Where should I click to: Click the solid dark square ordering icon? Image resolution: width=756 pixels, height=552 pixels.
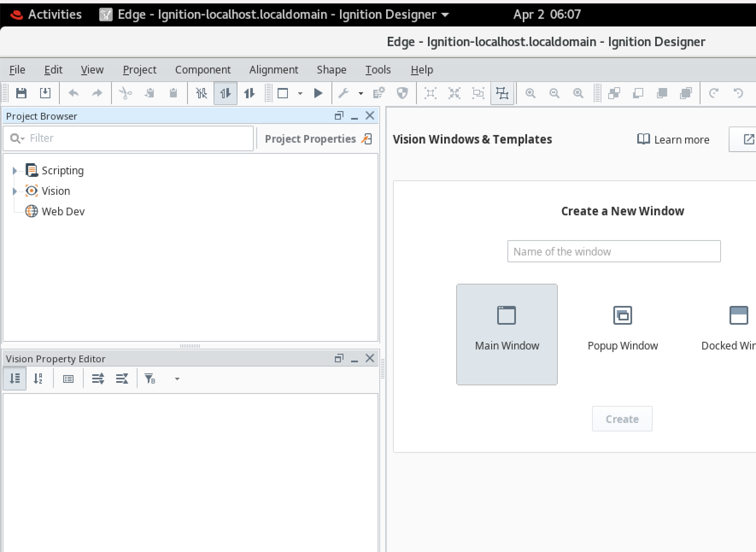pyautogui.click(x=662, y=93)
